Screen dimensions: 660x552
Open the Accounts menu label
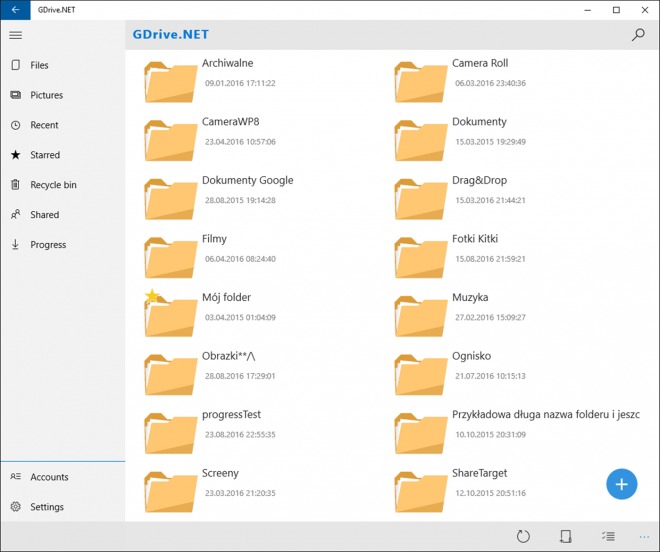[49, 477]
